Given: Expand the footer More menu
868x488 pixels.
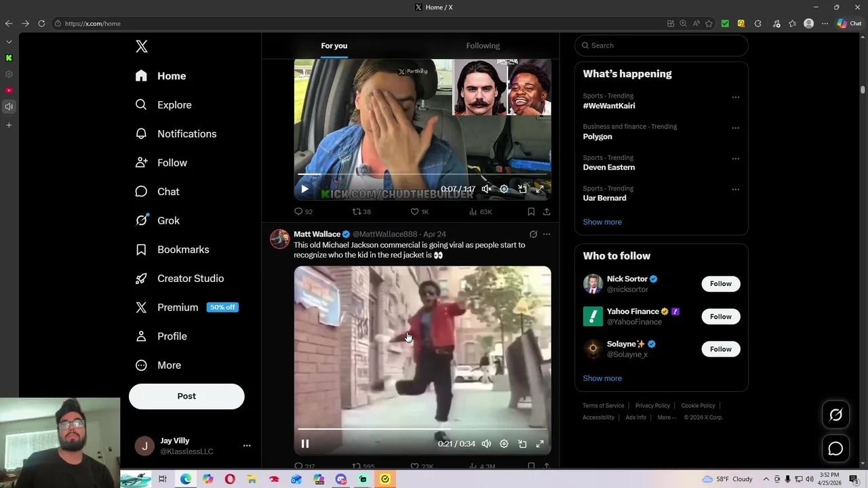Looking at the screenshot, I should 667,418.
